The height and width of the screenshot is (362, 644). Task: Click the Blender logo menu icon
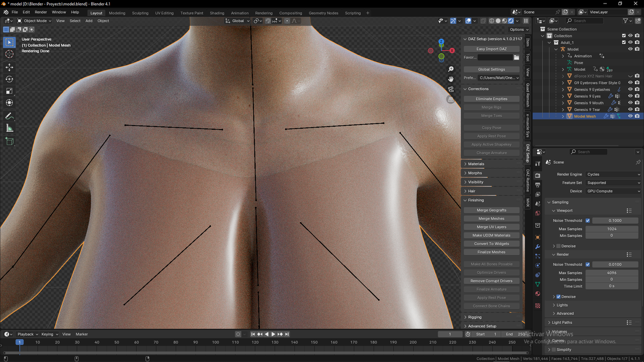pyautogui.click(x=6, y=12)
